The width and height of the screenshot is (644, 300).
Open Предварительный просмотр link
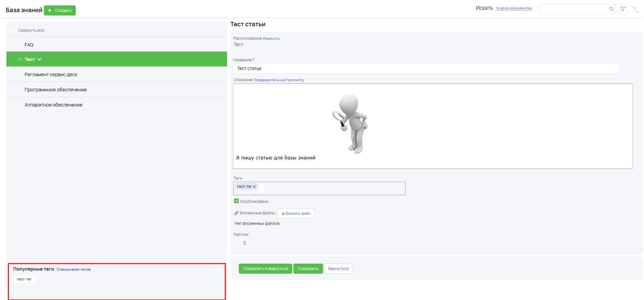tap(279, 80)
